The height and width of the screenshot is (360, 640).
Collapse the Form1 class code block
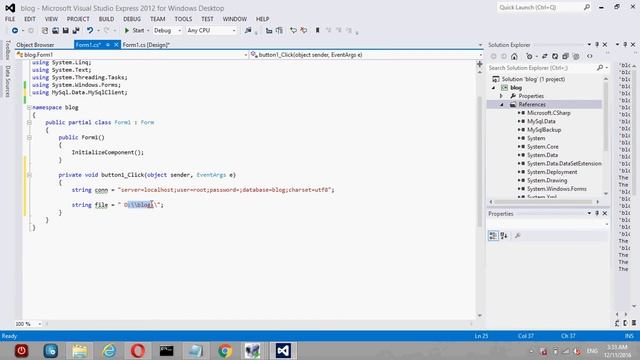(x=29, y=122)
